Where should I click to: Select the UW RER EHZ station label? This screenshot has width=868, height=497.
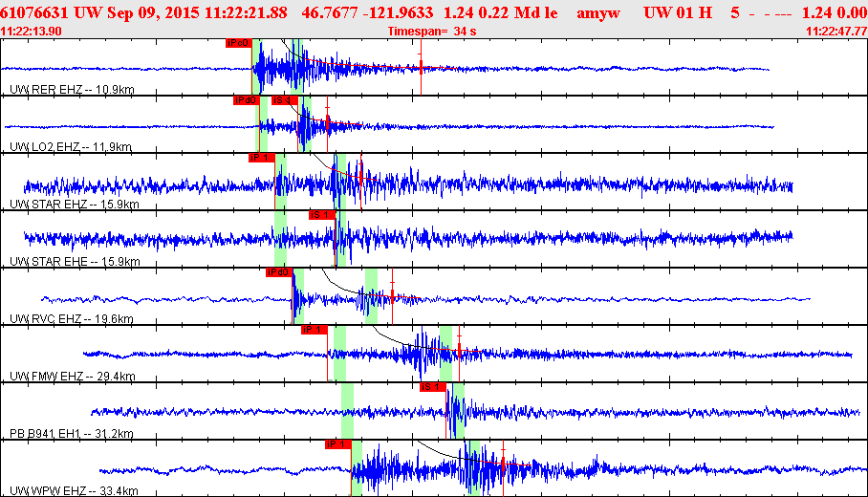click(x=70, y=89)
